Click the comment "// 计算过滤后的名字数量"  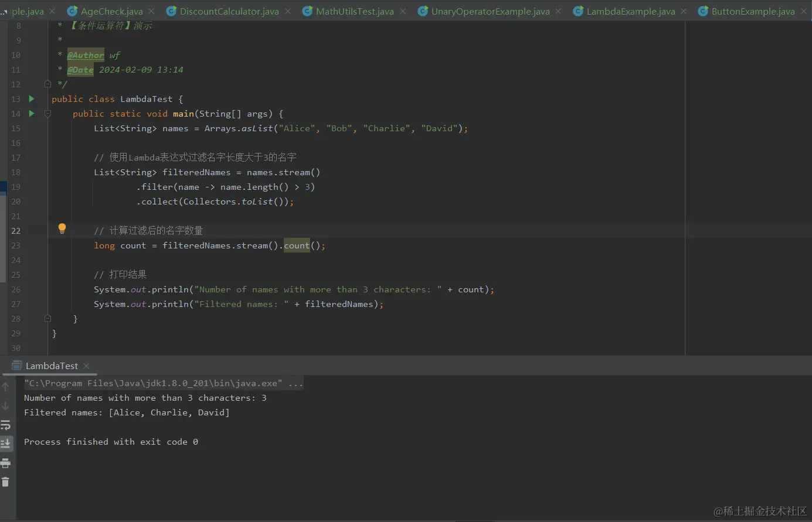pos(148,230)
